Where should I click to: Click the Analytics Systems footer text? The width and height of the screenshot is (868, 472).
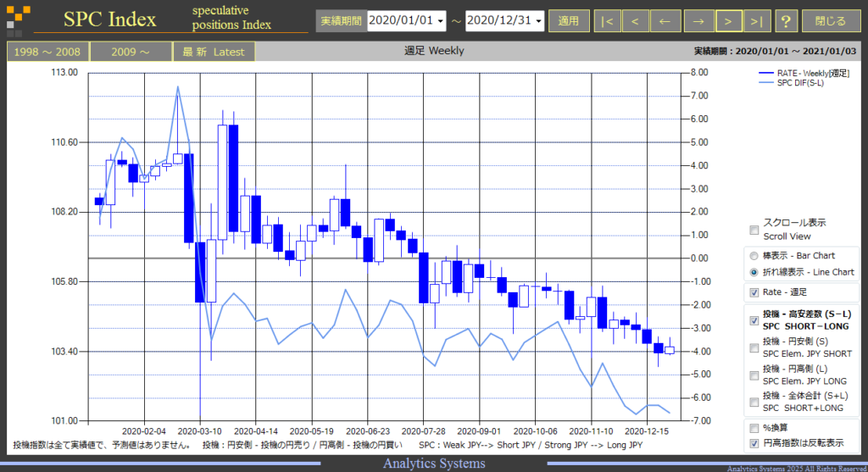coord(434,464)
